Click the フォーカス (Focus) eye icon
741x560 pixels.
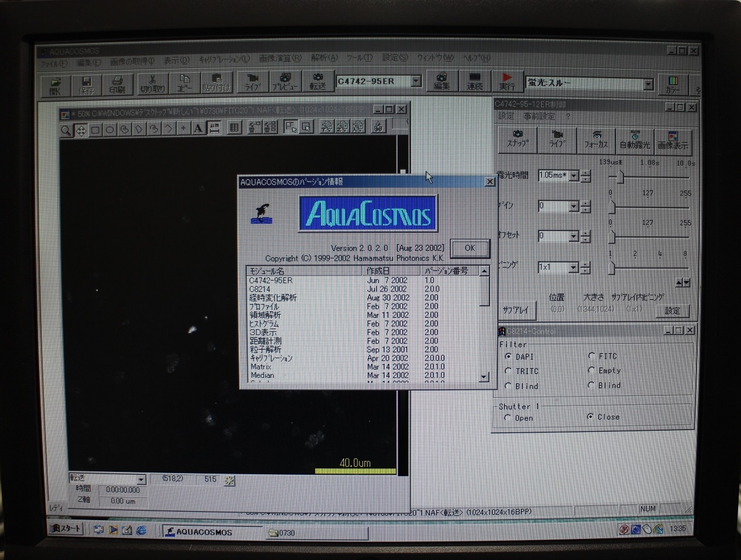[596, 140]
